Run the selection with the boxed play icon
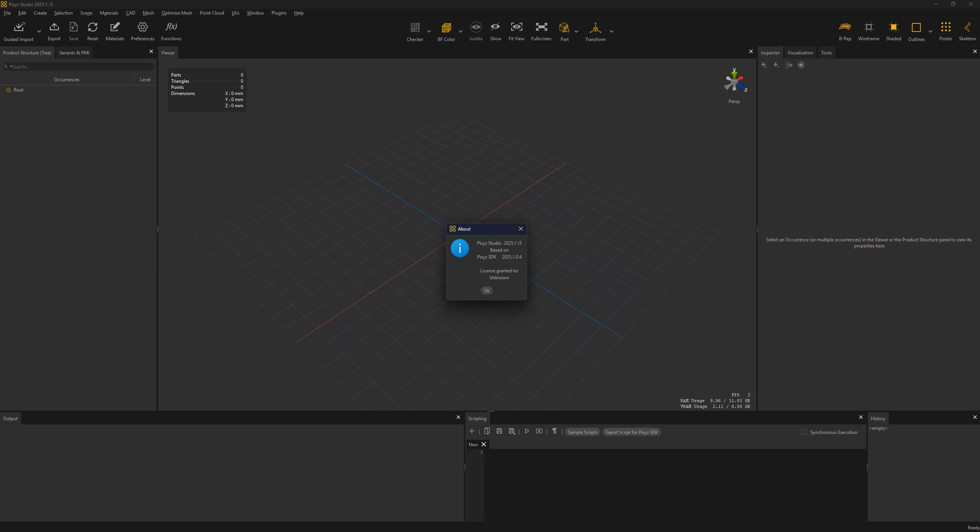Viewport: 980px width, 532px height. click(x=539, y=431)
